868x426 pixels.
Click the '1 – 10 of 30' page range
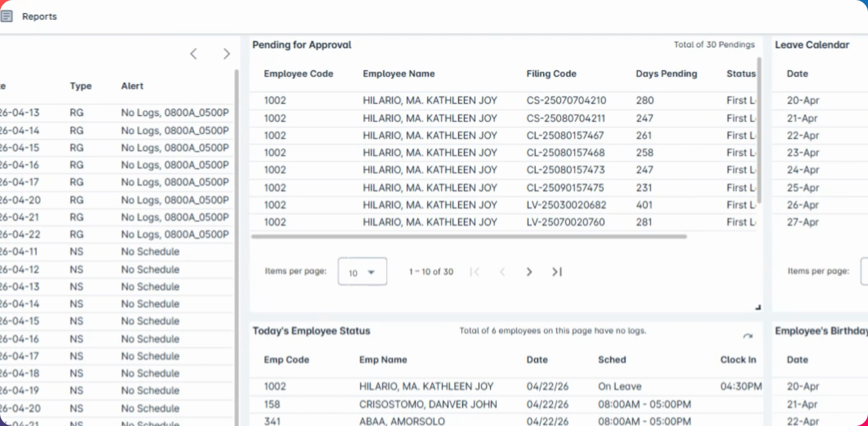coord(431,272)
